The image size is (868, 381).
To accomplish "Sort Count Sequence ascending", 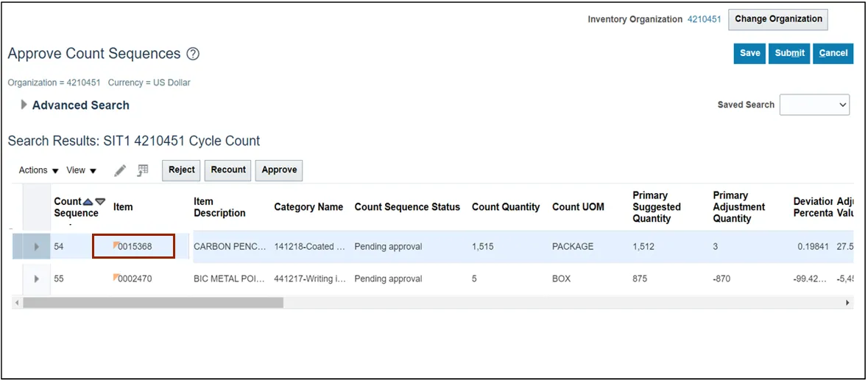I will click(x=88, y=201).
